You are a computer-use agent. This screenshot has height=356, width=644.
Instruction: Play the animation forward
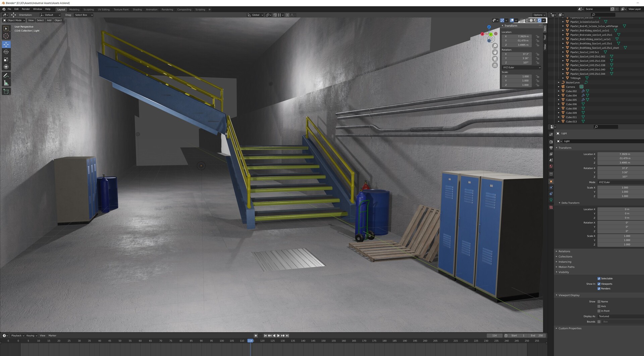(278, 336)
